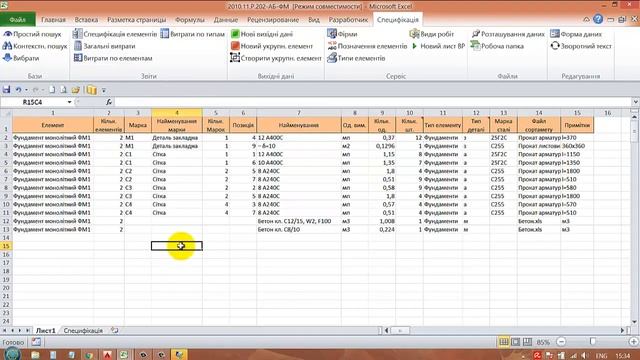The height and width of the screenshot is (360, 640).
Task: Open Витрати по типам report
Action: [193, 34]
